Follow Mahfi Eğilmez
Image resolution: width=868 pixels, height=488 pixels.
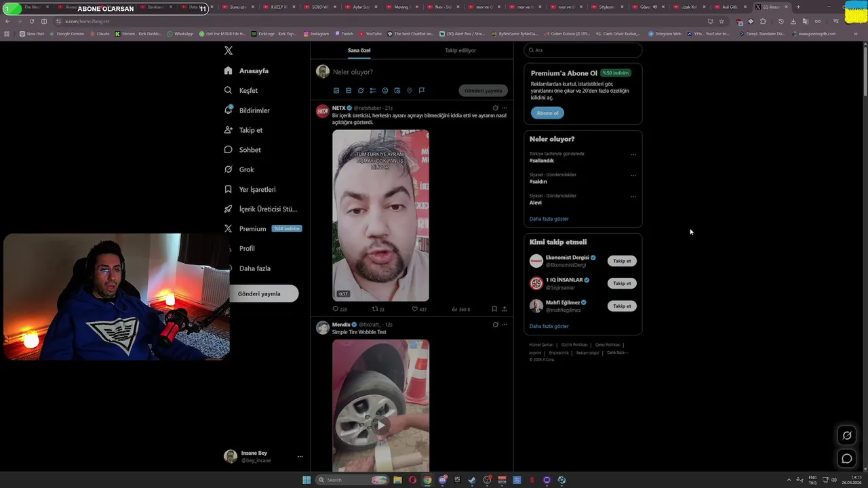(622, 306)
